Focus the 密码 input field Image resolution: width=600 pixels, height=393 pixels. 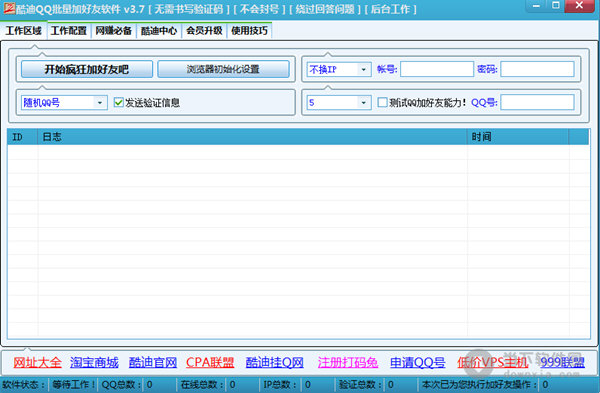pyautogui.click(x=537, y=69)
